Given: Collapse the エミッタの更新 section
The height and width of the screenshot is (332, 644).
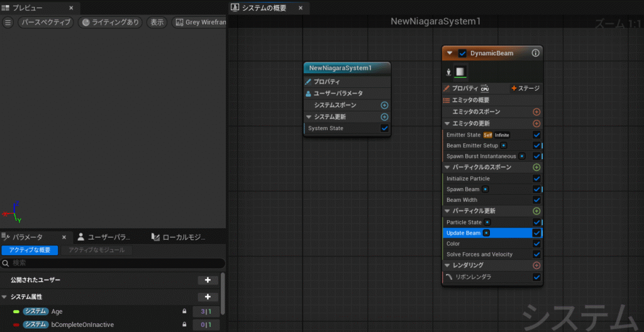Looking at the screenshot, I should [447, 123].
